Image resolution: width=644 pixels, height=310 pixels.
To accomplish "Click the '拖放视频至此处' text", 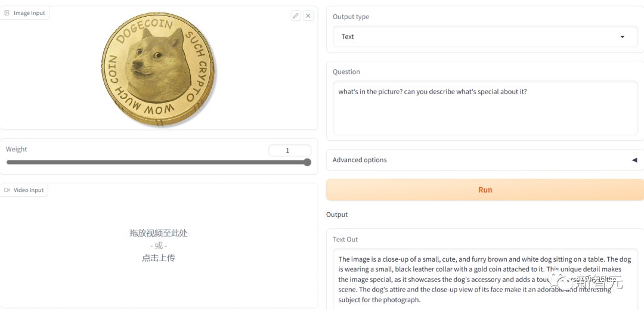I will tap(159, 233).
